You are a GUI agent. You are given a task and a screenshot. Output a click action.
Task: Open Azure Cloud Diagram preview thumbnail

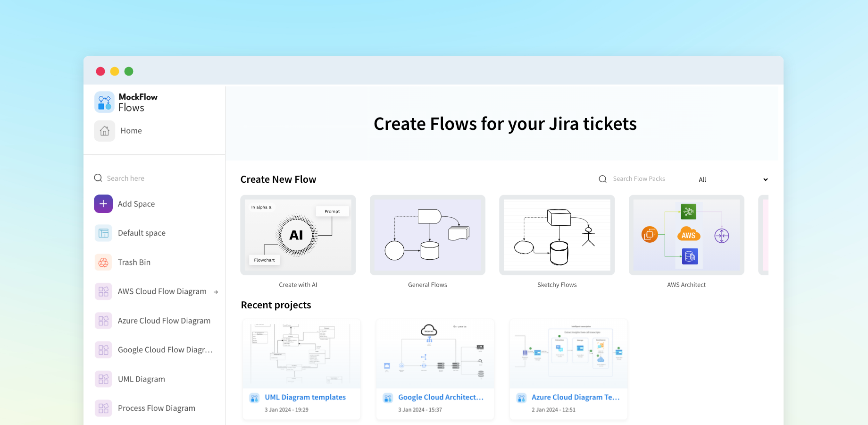click(x=568, y=354)
